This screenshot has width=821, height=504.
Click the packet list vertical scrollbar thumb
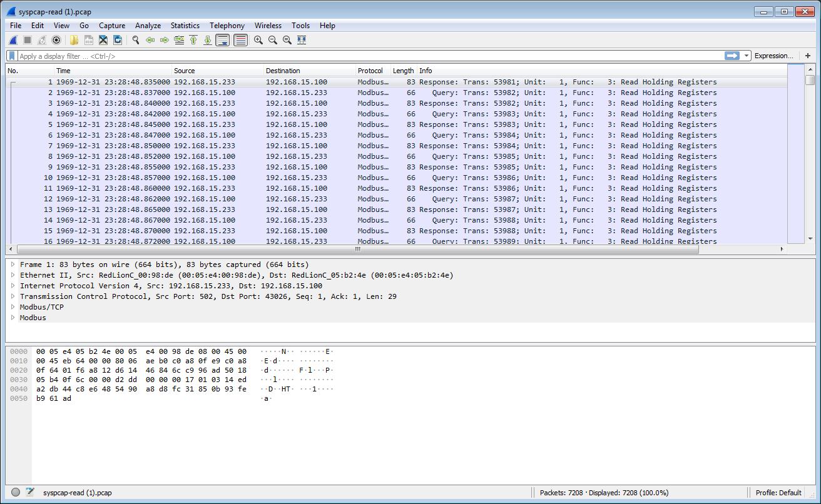coord(810,80)
